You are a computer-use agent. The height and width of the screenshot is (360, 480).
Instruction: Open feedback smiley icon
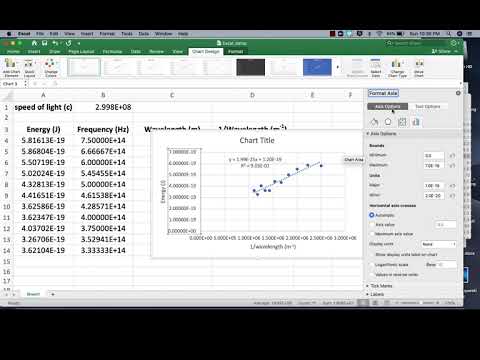pyautogui.click(x=454, y=43)
